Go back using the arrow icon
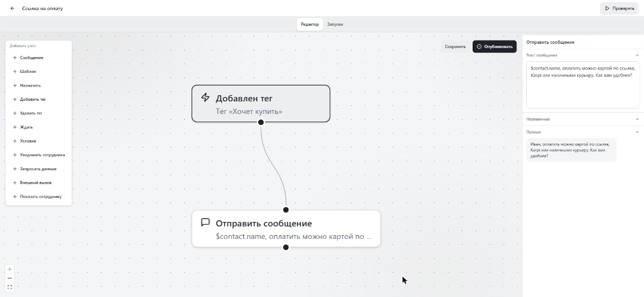The width and height of the screenshot is (644, 297). pos(12,8)
